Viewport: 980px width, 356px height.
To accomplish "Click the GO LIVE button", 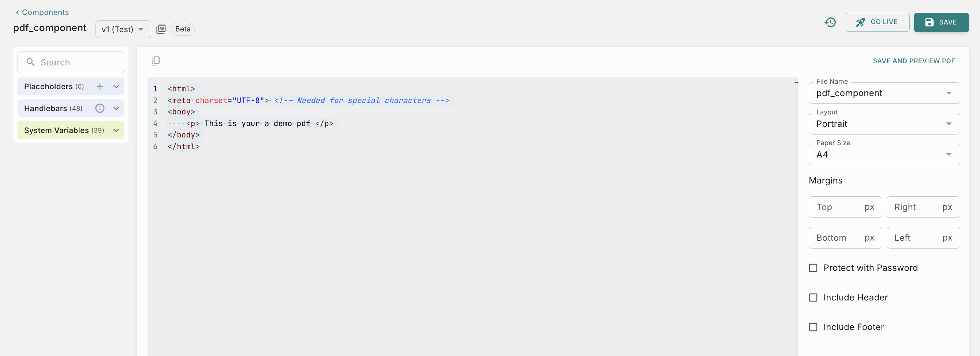I will pyautogui.click(x=877, y=22).
